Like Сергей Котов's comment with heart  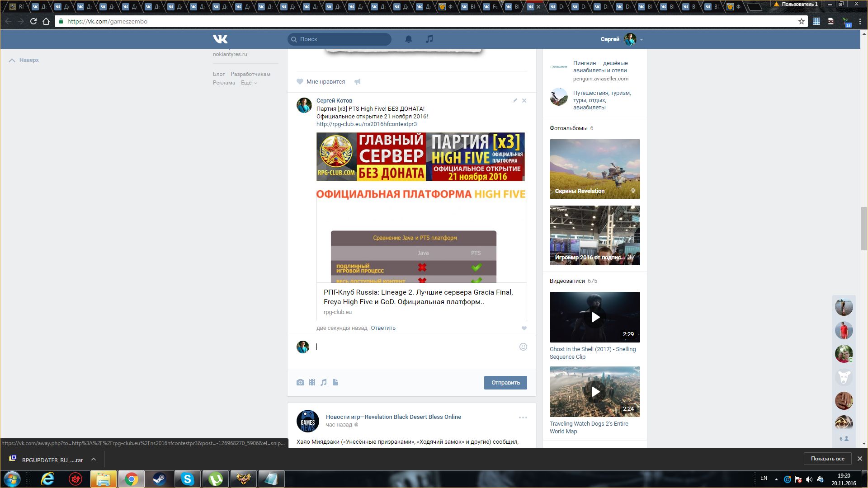[x=524, y=328]
